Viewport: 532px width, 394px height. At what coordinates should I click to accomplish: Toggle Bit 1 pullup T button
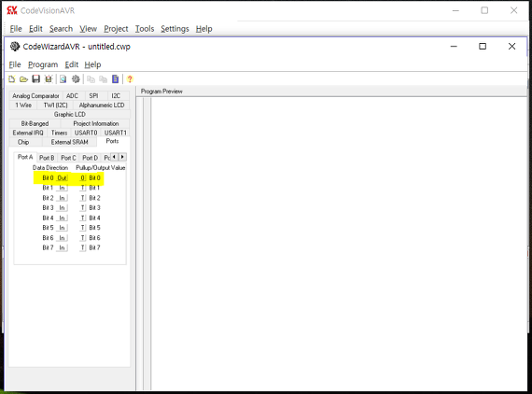[82, 188]
